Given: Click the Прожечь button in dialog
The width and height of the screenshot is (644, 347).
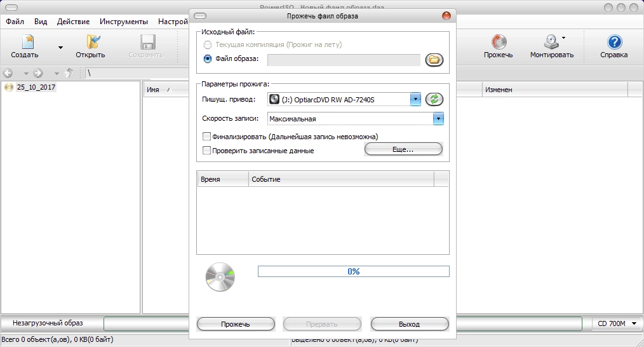Looking at the screenshot, I should point(236,324).
